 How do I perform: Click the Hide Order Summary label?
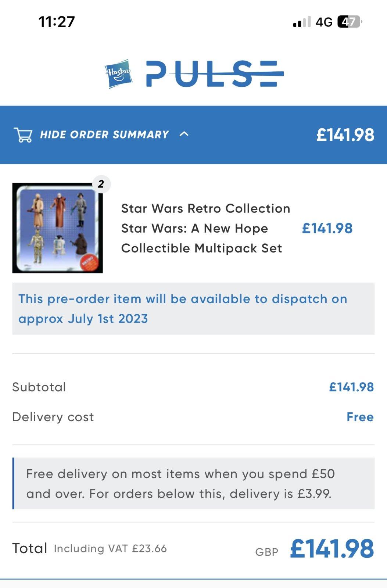[104, 135]
